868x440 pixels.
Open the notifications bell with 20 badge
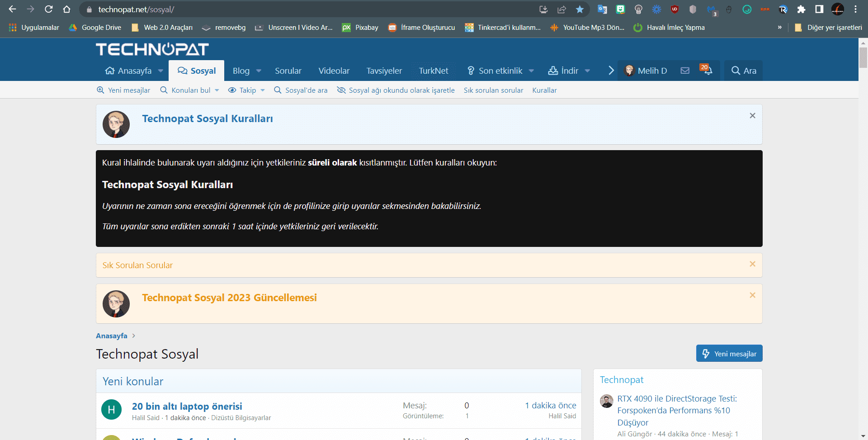(x=706, y=70)
